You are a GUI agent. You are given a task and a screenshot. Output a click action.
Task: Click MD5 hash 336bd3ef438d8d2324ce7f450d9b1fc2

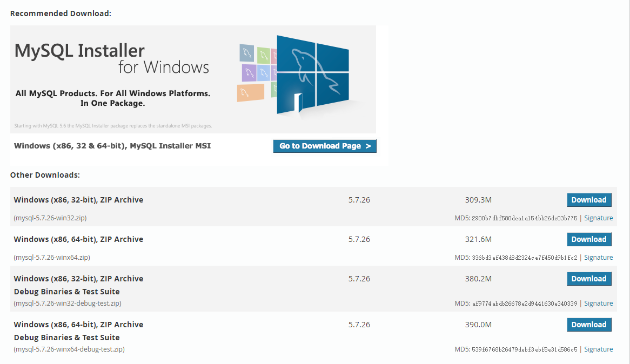[x=524, y=258]
